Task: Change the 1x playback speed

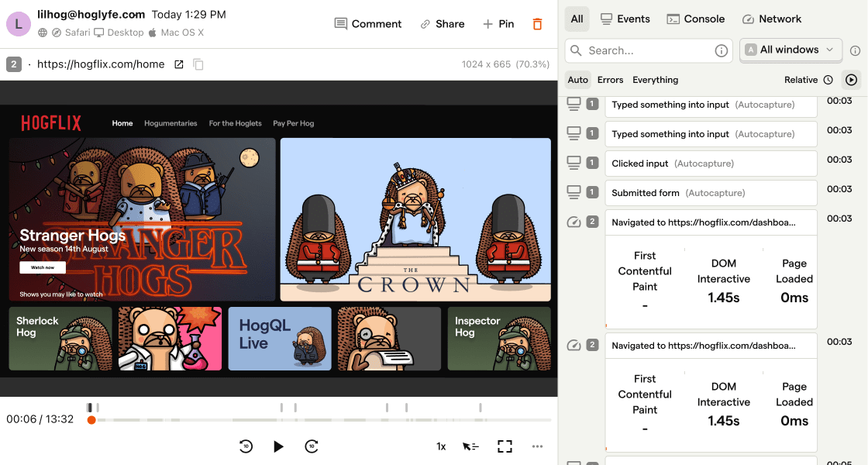Action: (x=441, y=446)
